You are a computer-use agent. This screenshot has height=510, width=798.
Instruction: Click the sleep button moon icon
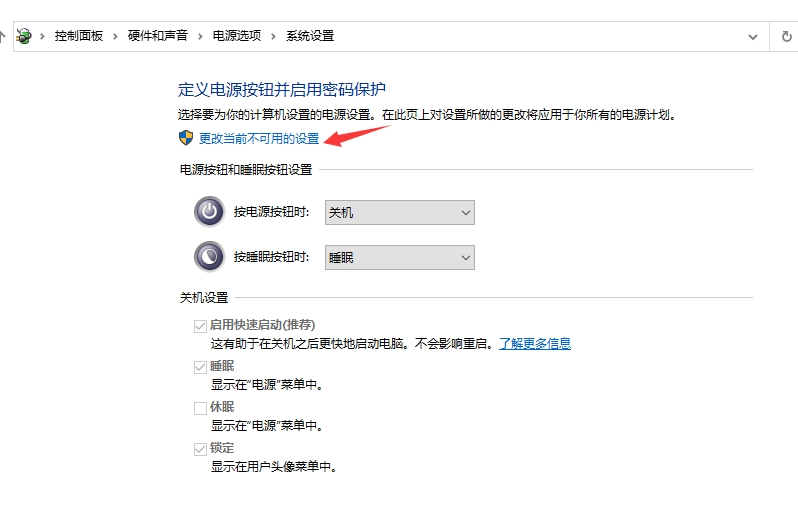pos(209,257)
